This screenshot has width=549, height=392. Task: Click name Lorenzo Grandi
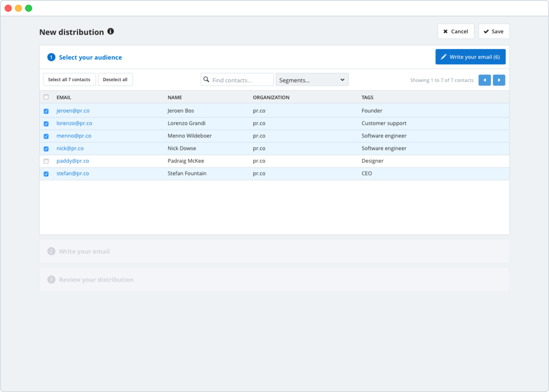point(186,123)
